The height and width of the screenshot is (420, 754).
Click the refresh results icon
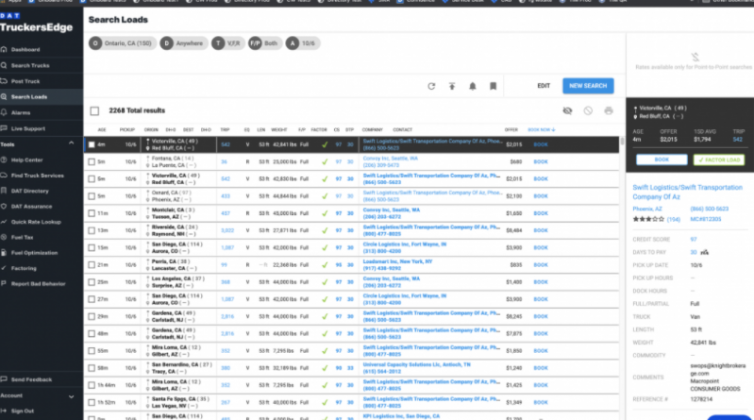tap(431, 86)
